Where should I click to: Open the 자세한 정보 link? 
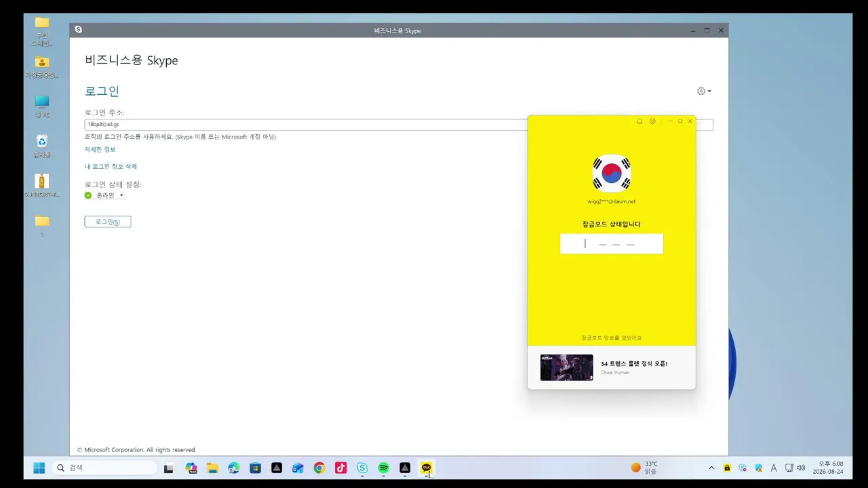[x=100, y=149]
